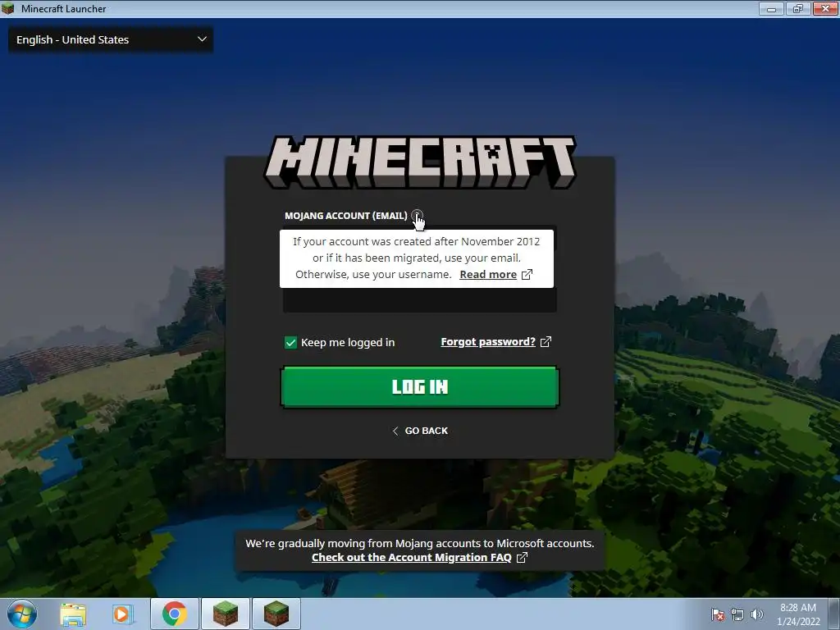Focus the password input field below tooltip
The image size is (840, 630).
coord(420,300)
